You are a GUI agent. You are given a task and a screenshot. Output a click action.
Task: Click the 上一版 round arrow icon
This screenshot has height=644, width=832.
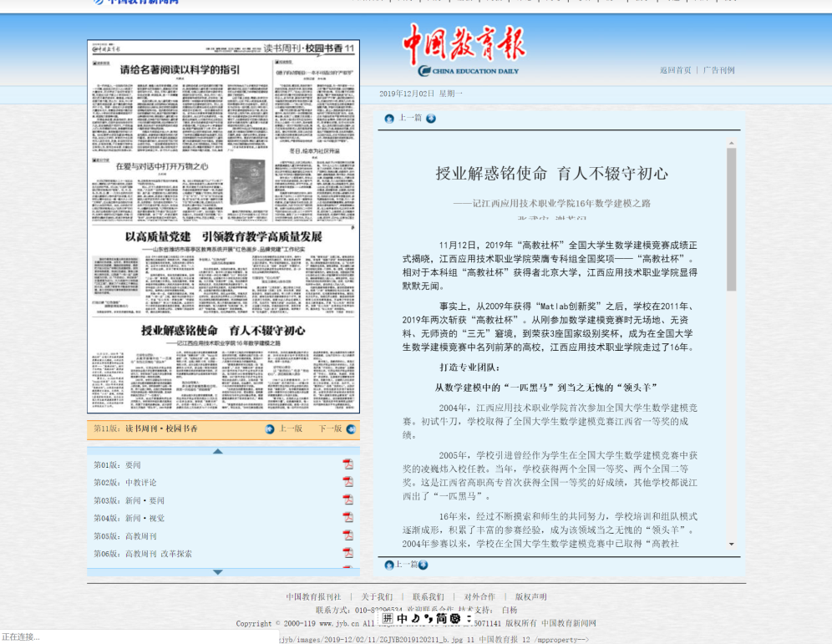(x=270, y=429)
